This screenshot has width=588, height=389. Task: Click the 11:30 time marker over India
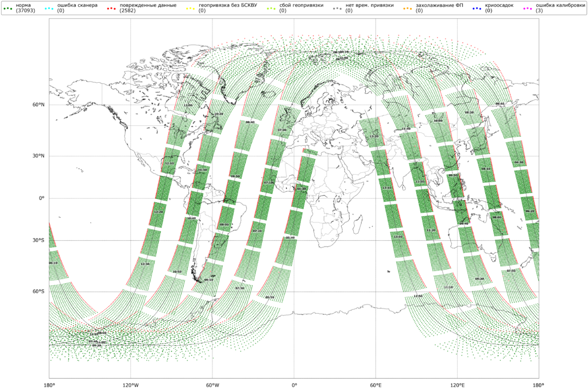pos(420,182)
